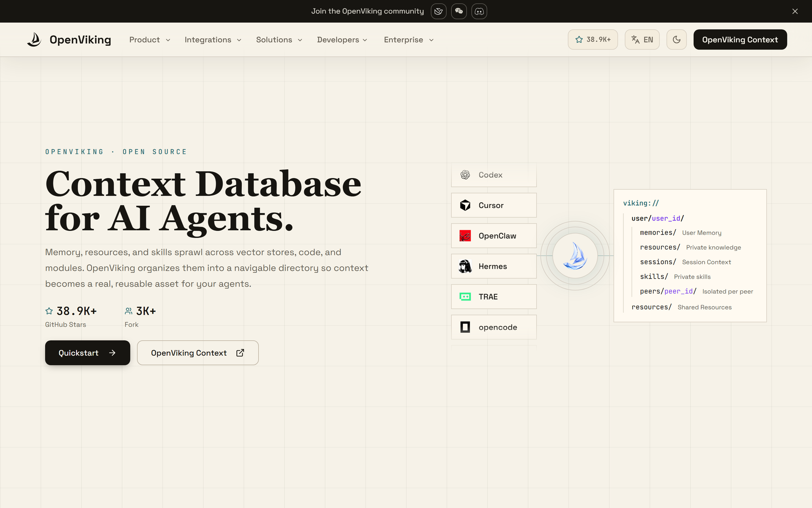Expand the Solutions menu

(x=279, y=40)
